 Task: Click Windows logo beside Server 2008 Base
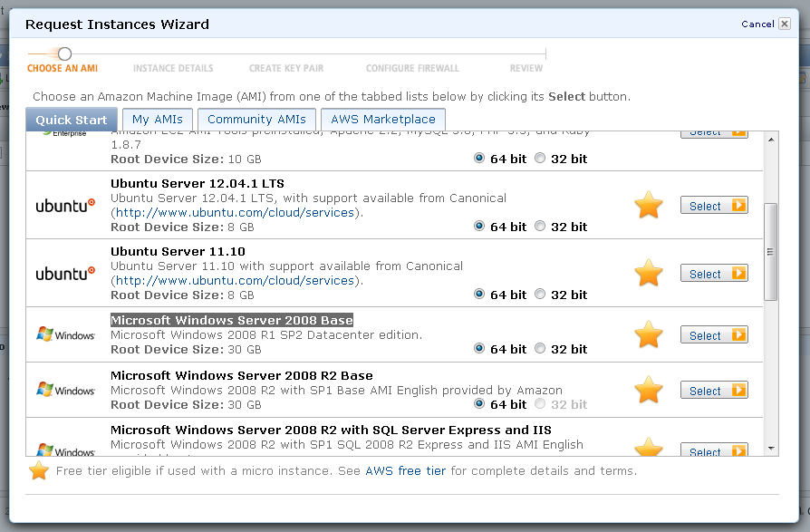[65, 334]
